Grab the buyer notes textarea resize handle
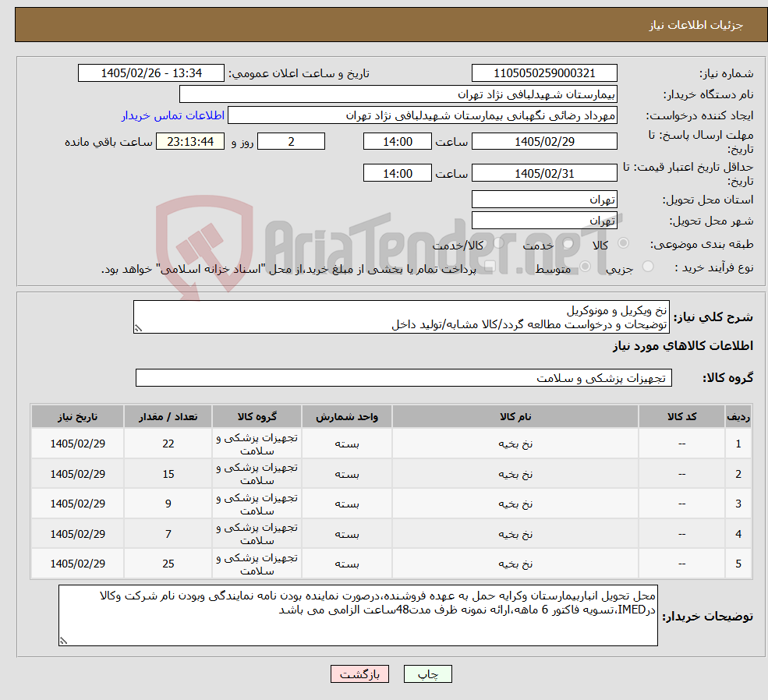This screenshot has width=768, height=700. [x=63, y=641]
